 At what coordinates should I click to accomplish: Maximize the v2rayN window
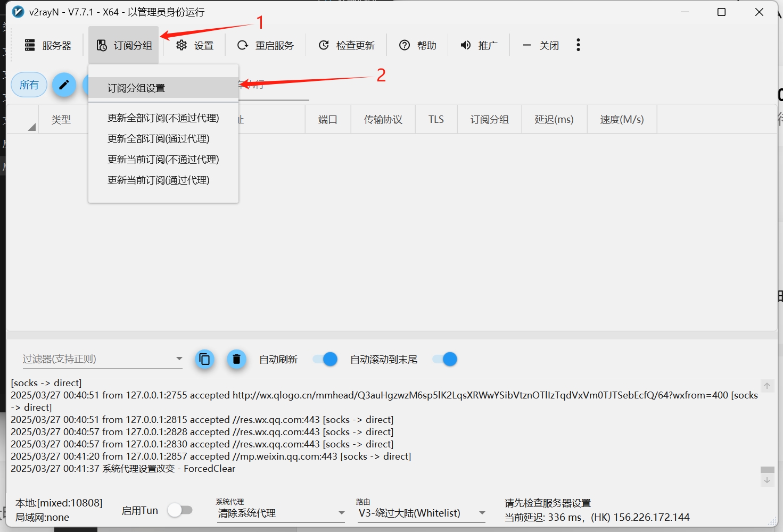(x=722, y=12)
